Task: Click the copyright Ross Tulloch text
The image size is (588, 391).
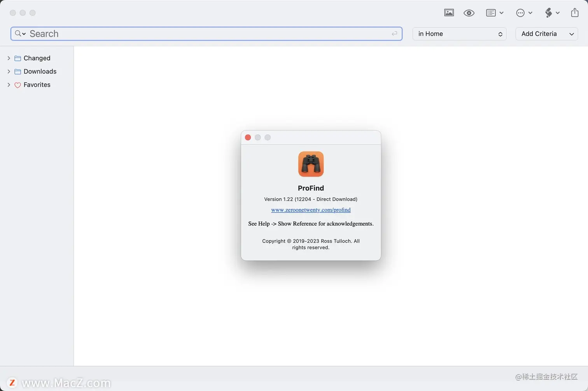Action: click(x=311, y=244)
